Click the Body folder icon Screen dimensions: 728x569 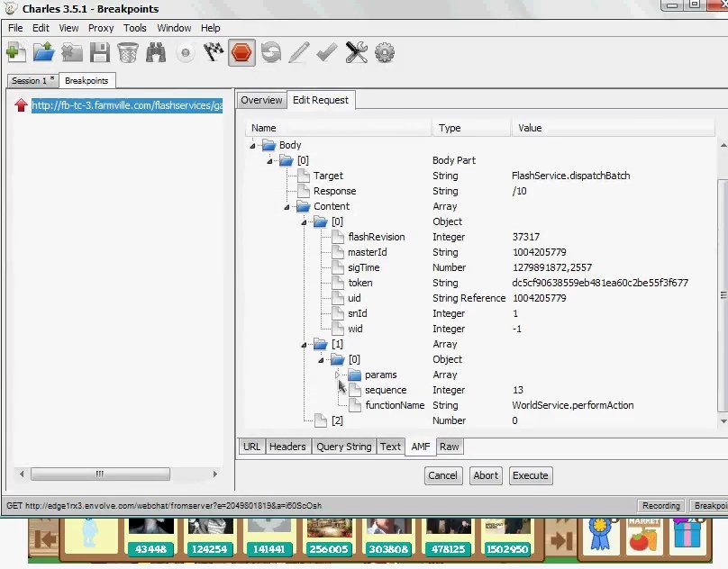coord(268,145)
